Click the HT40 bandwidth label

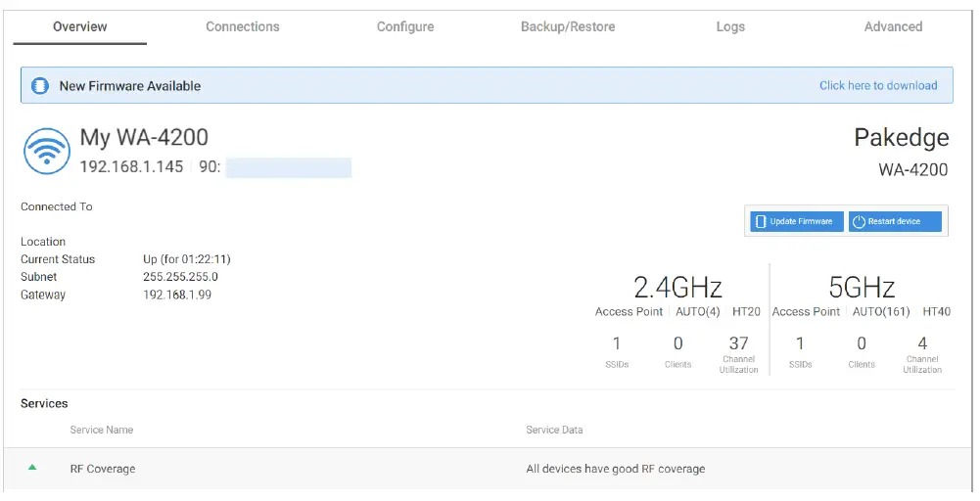[936, 312]
